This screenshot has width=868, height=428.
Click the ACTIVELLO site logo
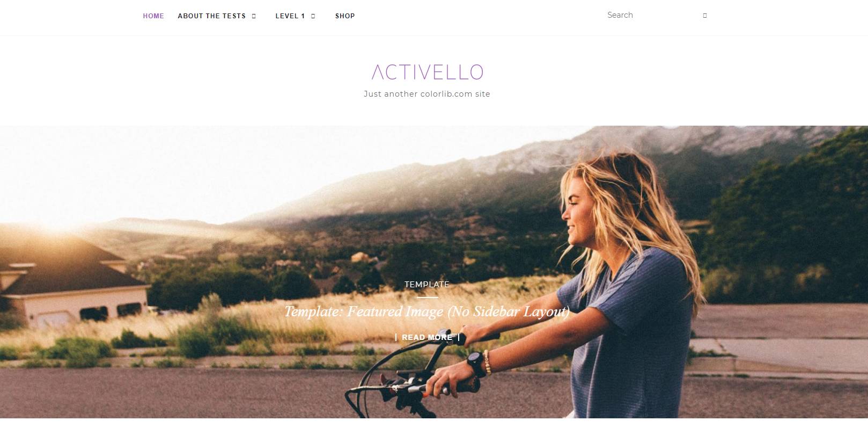click(427, 72)
